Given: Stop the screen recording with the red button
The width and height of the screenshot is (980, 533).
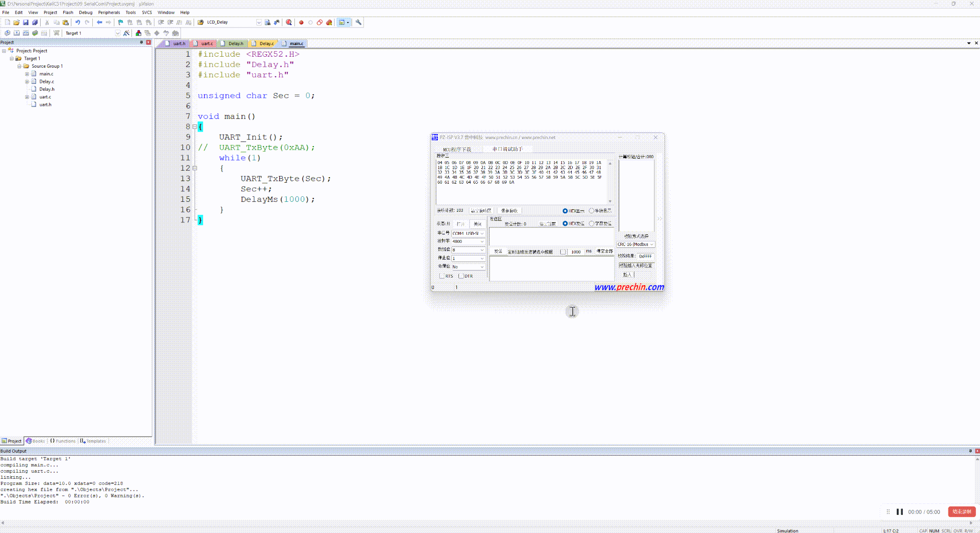Looking at the screenshot, I should pos(961,511).
